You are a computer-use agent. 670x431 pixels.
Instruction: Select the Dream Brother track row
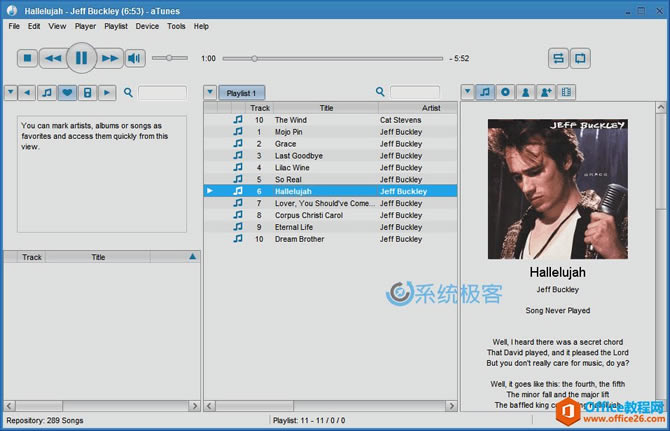click(330, 239)
